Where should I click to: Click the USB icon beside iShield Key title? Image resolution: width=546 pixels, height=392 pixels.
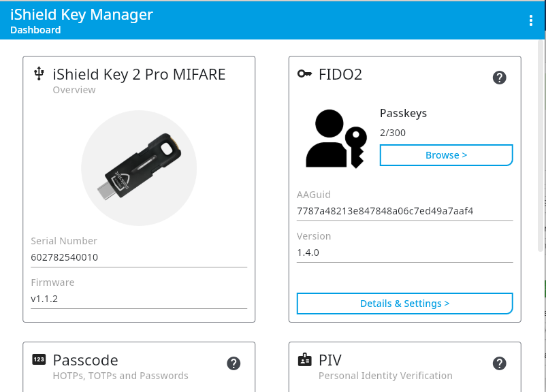tap(39, 74)
